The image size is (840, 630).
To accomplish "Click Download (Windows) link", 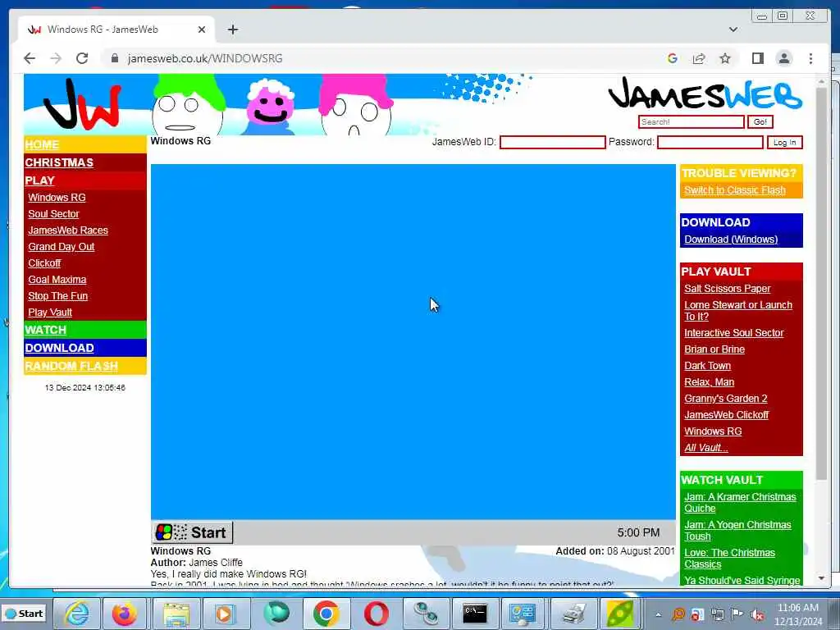I will pos(731,240).
